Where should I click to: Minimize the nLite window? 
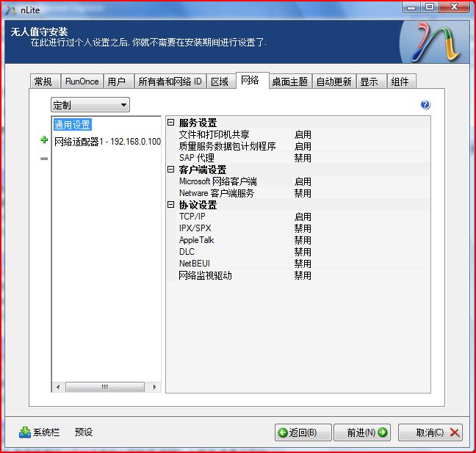click(x=411, y=7)
